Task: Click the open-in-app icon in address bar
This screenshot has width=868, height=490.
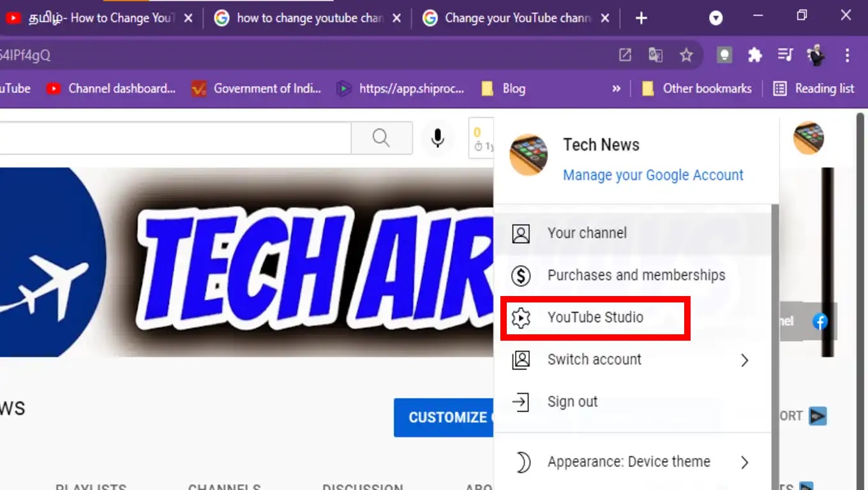Action: 625,56
